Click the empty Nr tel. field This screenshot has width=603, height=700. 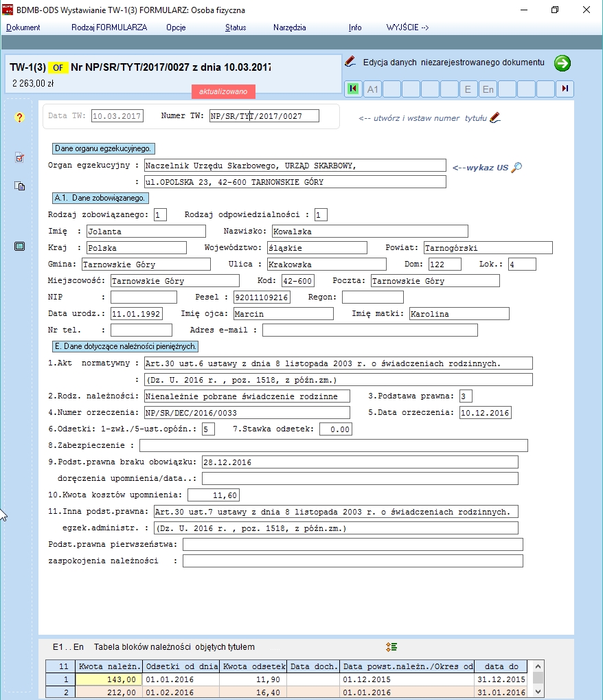[141, 330]
